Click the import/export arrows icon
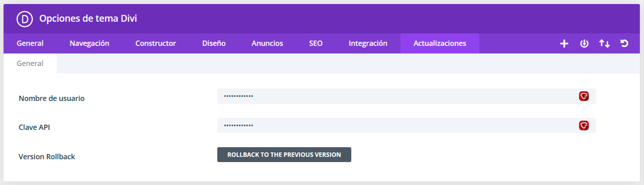 [604, 43]
